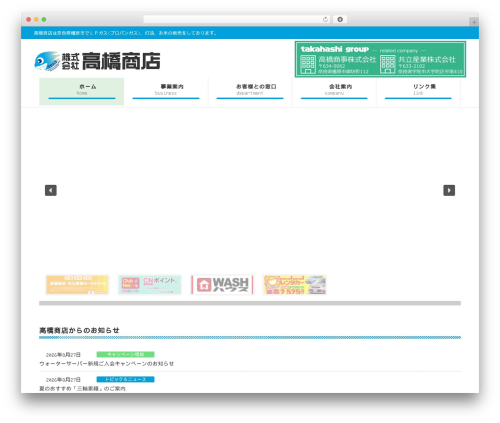Click the green campaign category tag
The width and height of the screenshot is (500, 423).
click(125, 354)
